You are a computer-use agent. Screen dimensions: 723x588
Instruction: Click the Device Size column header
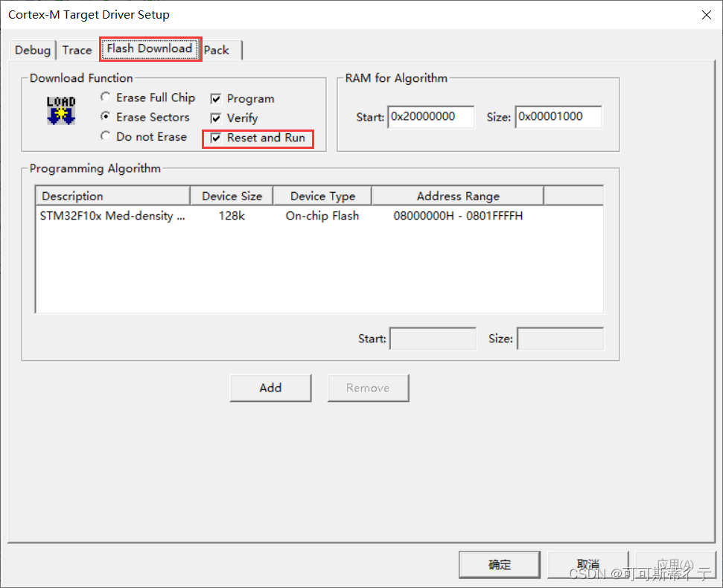point(232,196)
